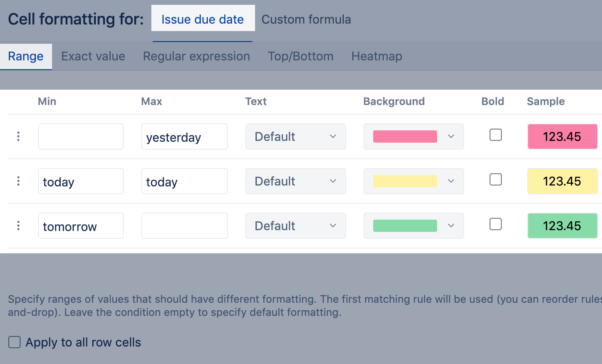
Task: Click the green background color swatch
Action: pos(405,226)
